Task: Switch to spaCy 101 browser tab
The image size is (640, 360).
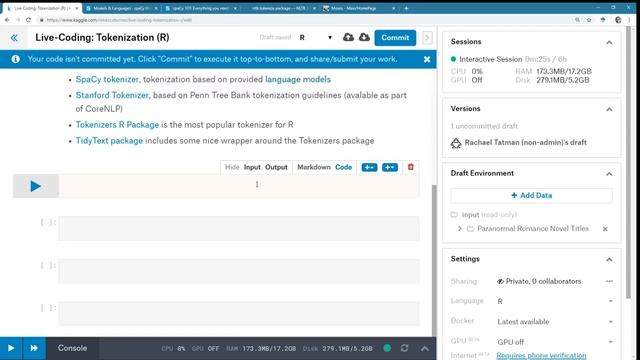Action: coord(200,8)
